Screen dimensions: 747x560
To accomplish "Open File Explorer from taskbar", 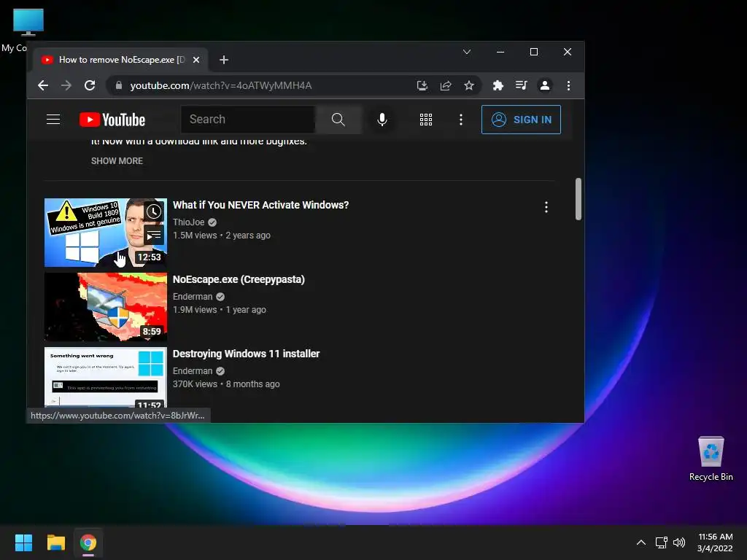I will click(55, 542).
